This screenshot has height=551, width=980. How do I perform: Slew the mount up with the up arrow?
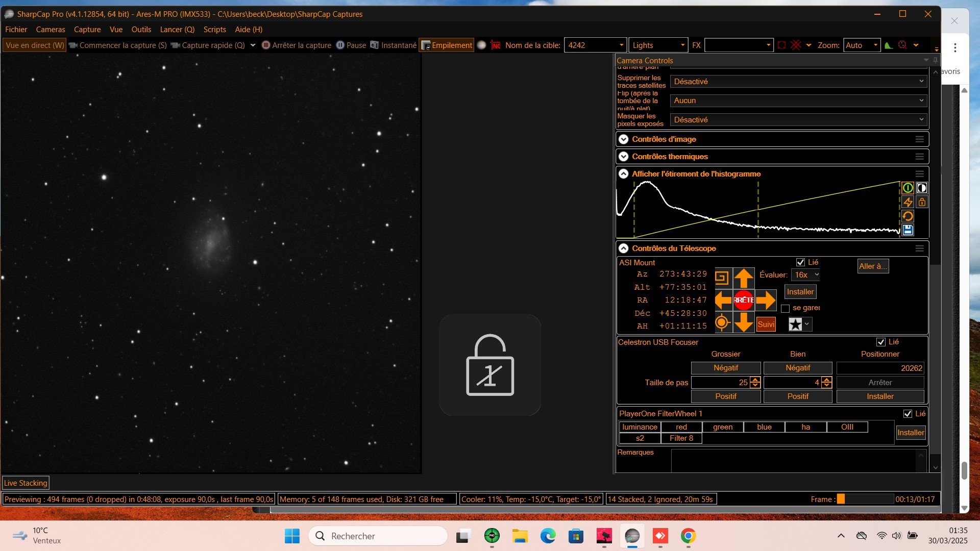point(744,278)
